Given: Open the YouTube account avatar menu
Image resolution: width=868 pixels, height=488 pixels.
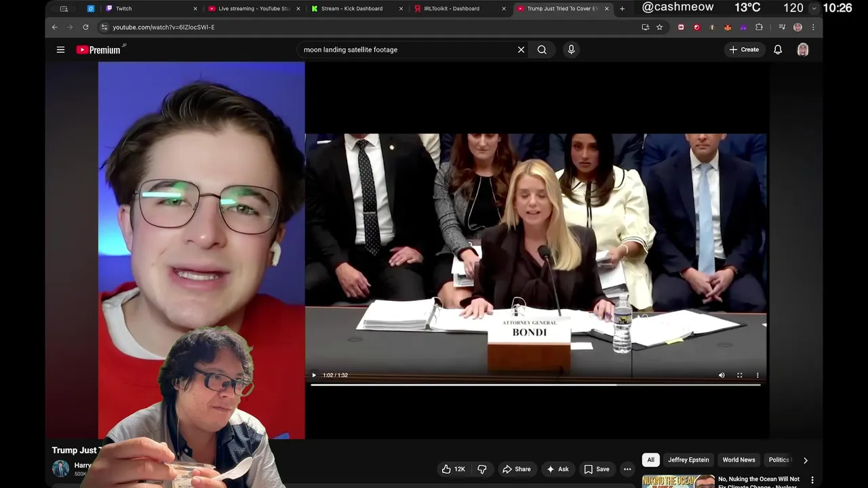Looking at the screenshot, I should coord(803,49).
